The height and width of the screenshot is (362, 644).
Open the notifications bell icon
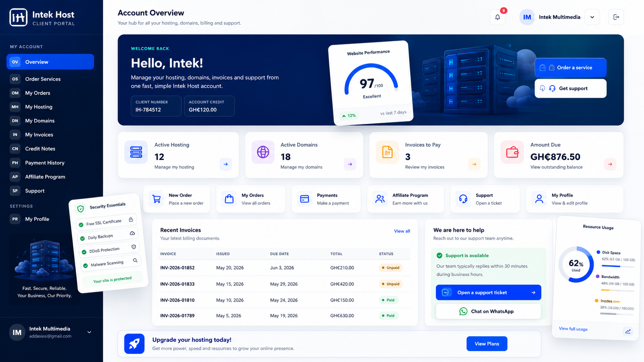[497, 17]
